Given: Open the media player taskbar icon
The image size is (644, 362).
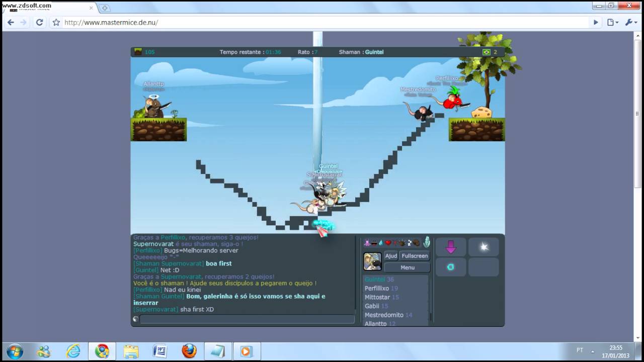Looking at the screenshot, I should pos(247,351).
